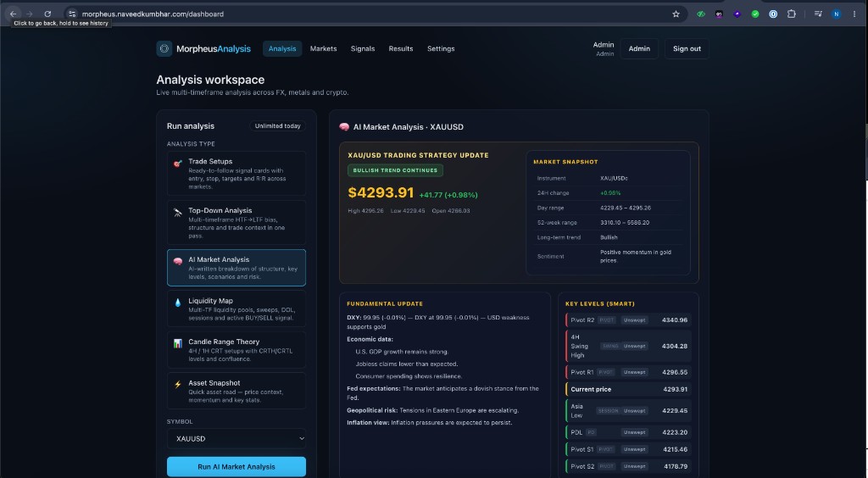
Task: Click the Key Levels (Smart) heading
Action: pyautogui.click(x=600, y=303)
